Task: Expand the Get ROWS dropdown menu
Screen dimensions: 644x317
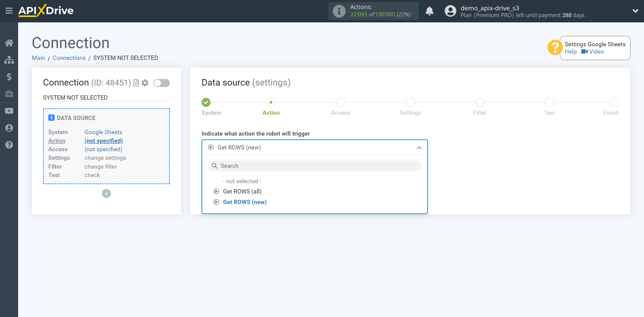Action: point(314,147)
